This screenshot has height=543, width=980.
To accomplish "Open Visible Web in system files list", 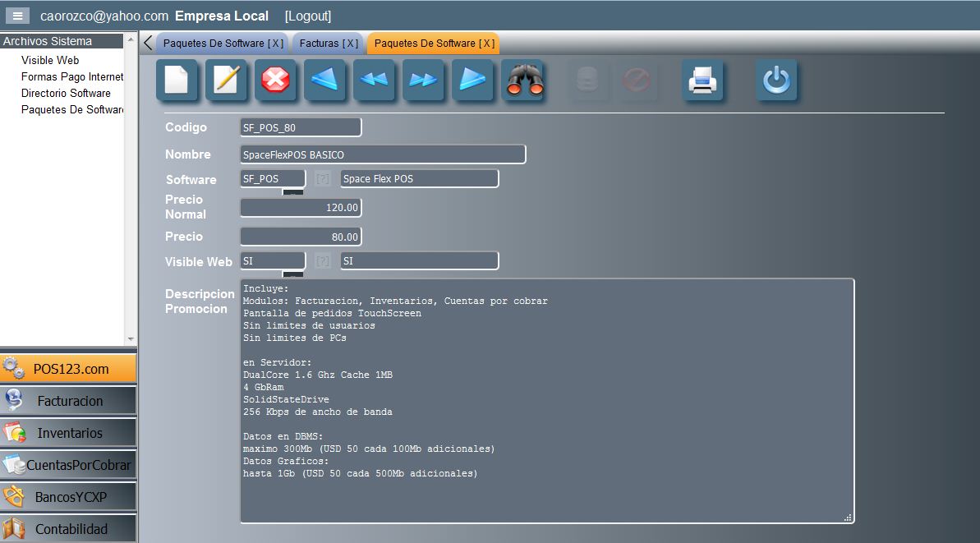I will click(50, 60).
